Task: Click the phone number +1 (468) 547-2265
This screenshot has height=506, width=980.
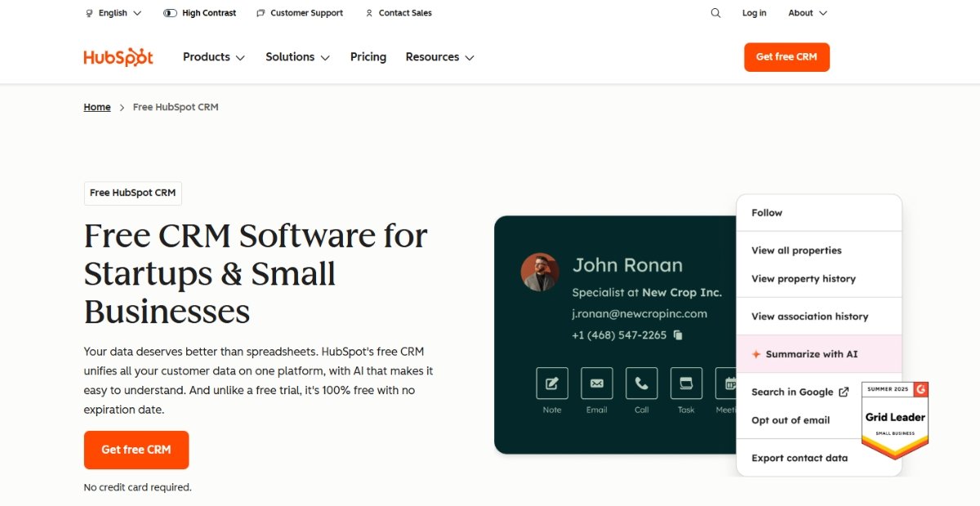Action: tap(619, 335)
